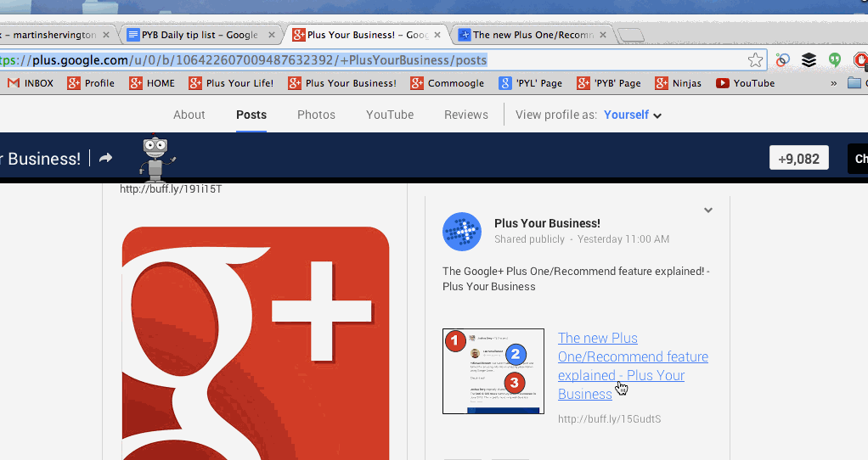Open the Plus Your Business! profile avatar
Image resolution: width=868 pixels, height=460 pixels.
462,232
